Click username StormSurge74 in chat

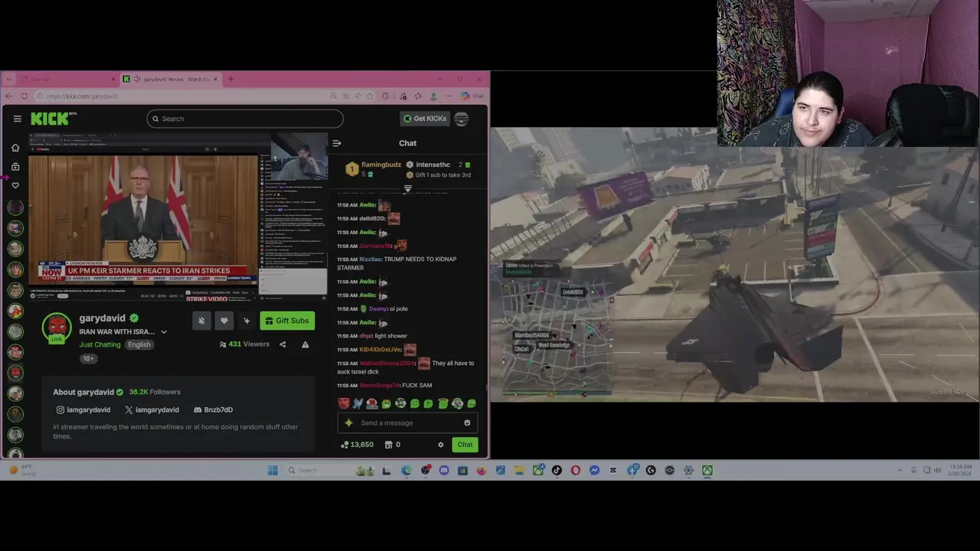(x=380, y=386)
